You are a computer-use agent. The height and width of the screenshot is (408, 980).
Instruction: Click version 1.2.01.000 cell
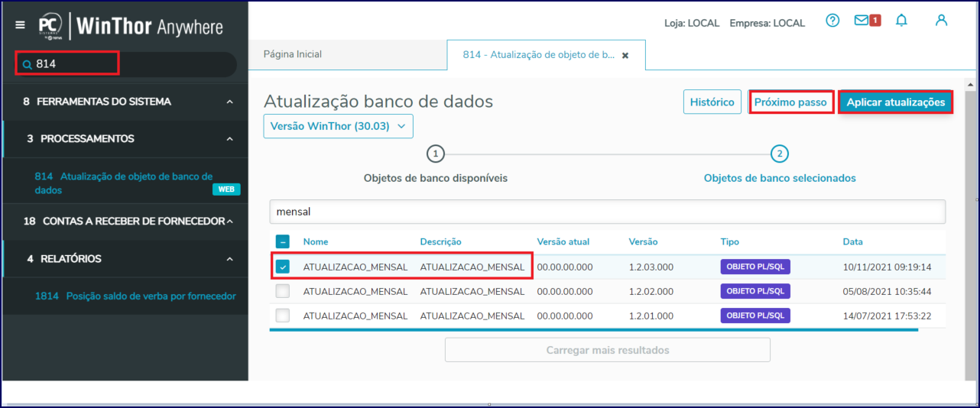pyautogui.click(x=651, y=316)
